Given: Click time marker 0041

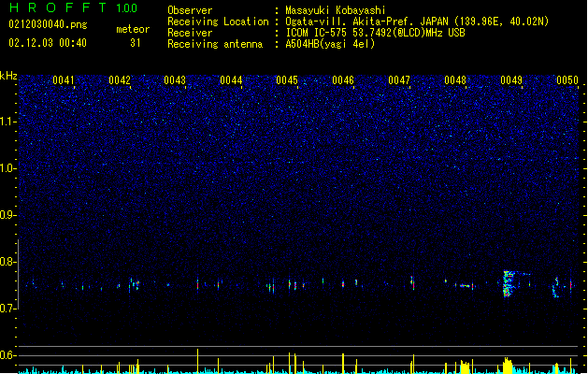Looking at the screenshot, I should [x=64, y=80].
